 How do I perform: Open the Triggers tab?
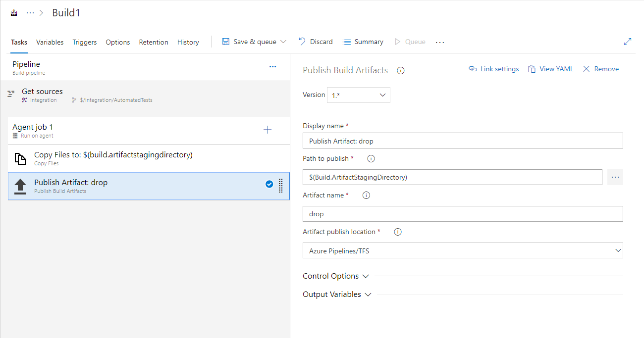(x=84, y=42)
